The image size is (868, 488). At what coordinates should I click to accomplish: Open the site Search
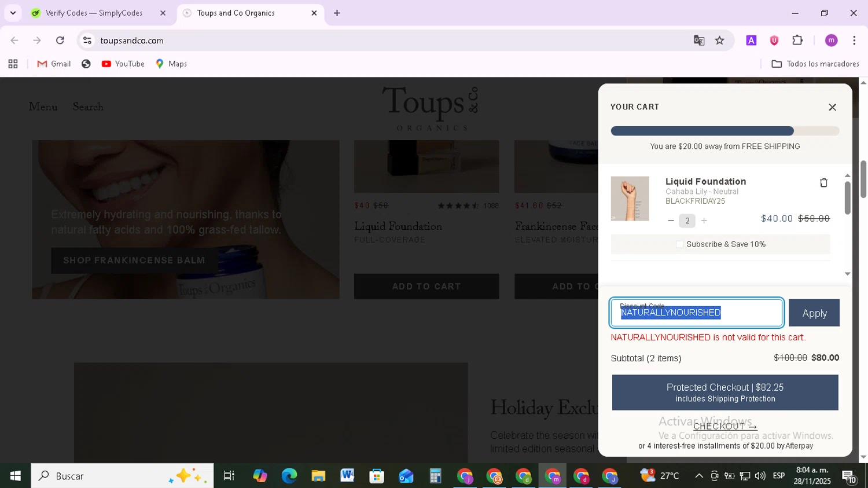coord(88,107)
